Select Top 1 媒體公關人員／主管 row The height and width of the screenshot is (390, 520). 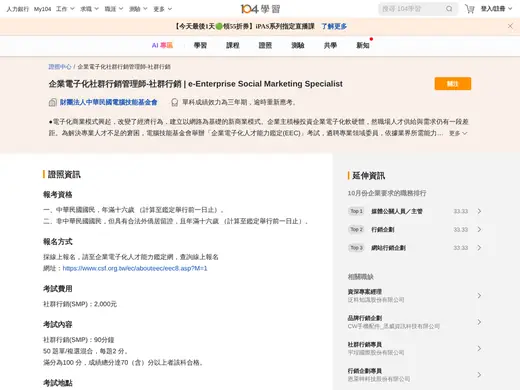click(415, 211)
